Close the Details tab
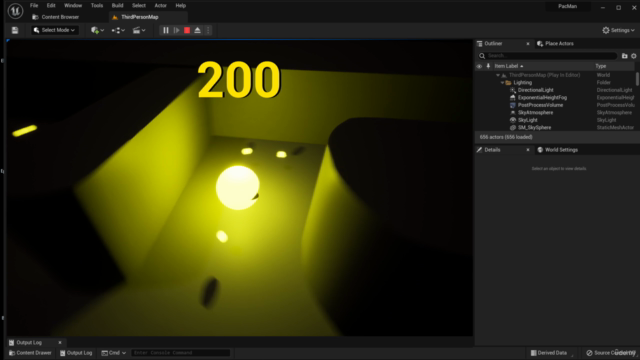The width and height of the screenshot is (640, 360). 528,150
